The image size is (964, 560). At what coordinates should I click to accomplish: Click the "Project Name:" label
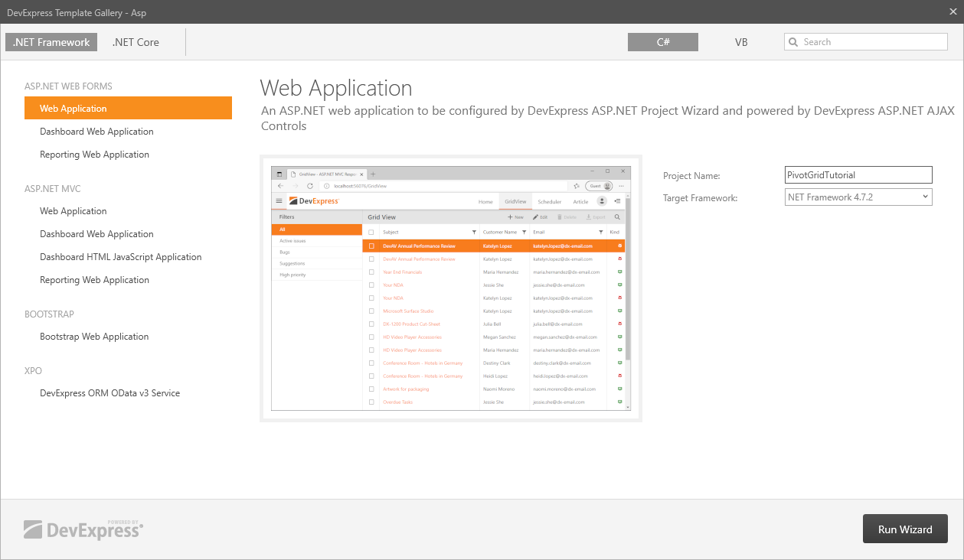click(x=691, y=176)
